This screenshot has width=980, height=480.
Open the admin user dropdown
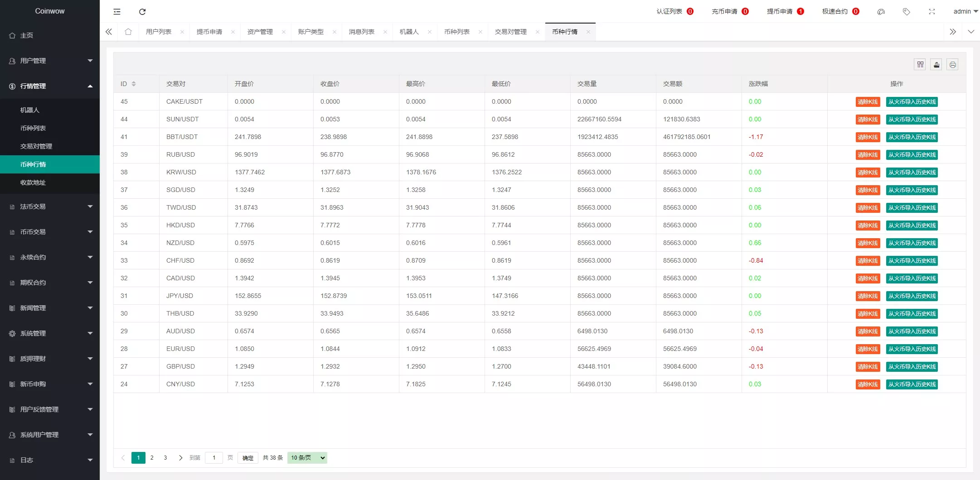click(965, 12)
